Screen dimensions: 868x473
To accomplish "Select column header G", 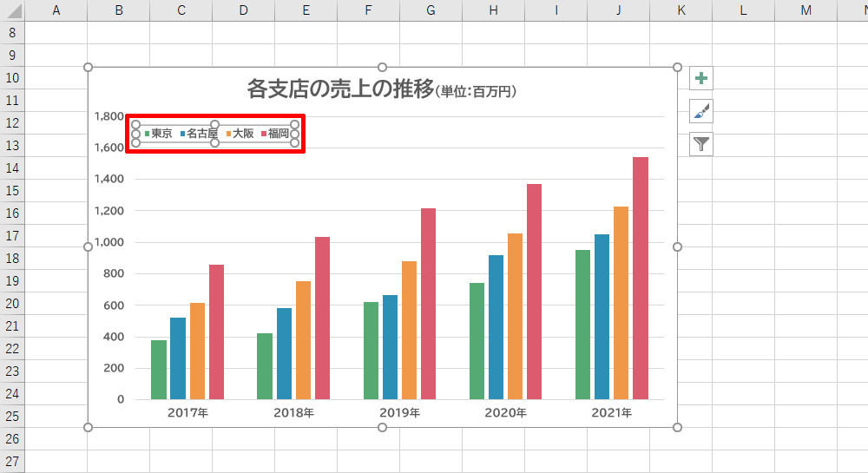I will point(431,10).
